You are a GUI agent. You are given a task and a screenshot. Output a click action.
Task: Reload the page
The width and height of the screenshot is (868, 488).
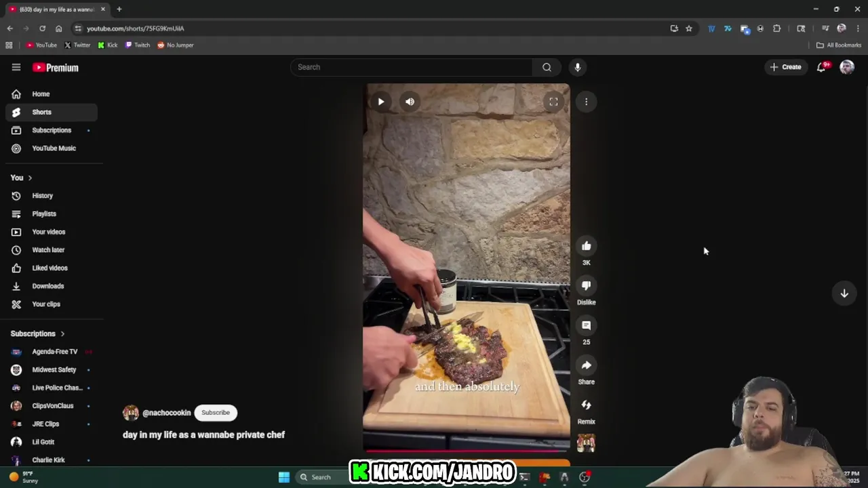[42, 28]
